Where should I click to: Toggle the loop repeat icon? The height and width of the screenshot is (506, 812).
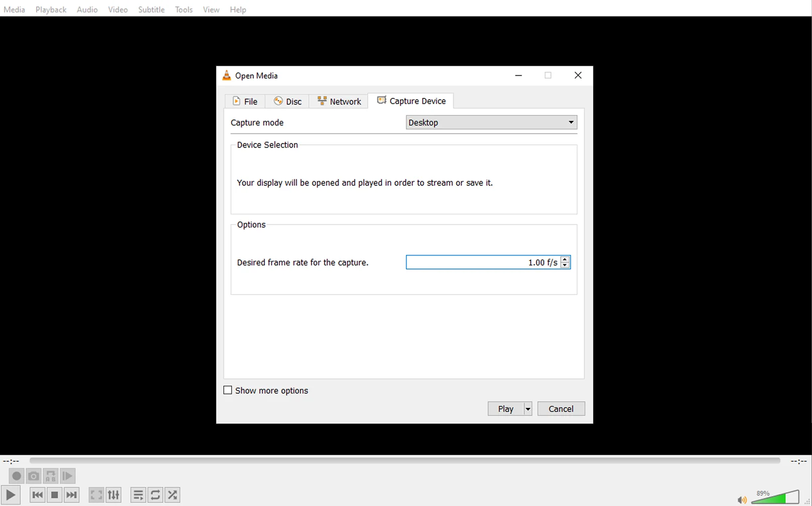coord(155,495)
